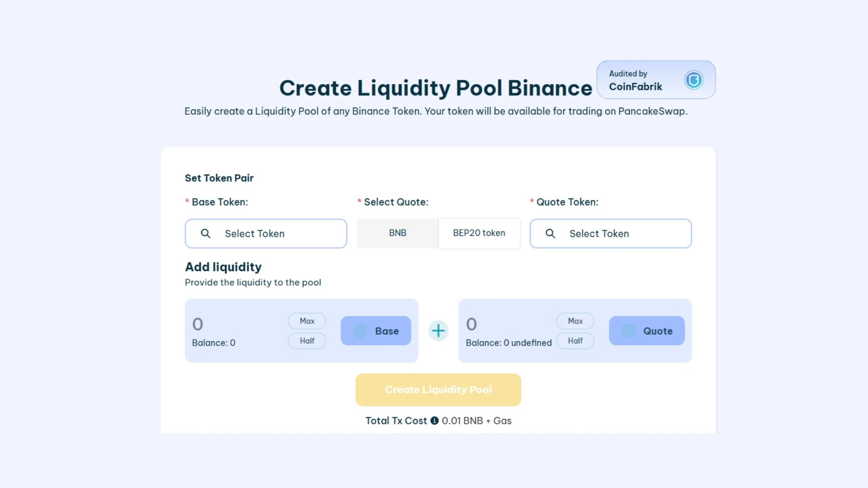Click the 'Create Liquidity Pool Binance' title

436,88
